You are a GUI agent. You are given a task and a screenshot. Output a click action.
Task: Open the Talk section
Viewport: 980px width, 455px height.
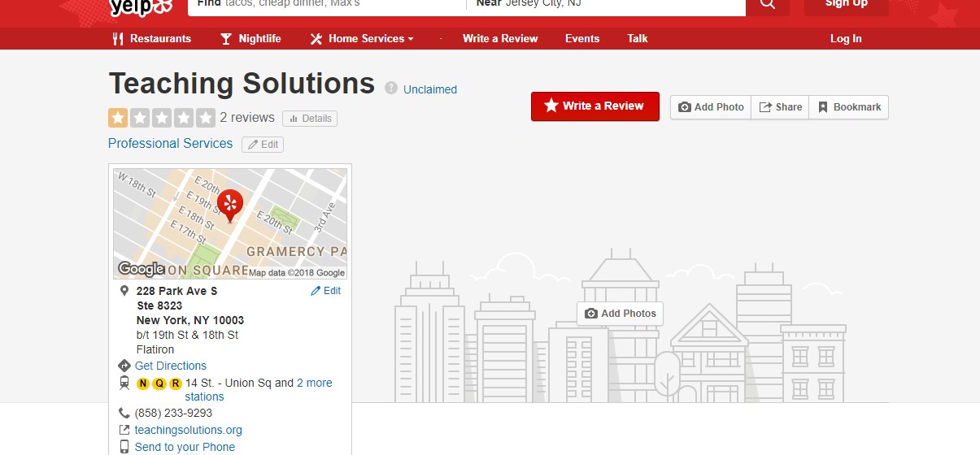638,38
